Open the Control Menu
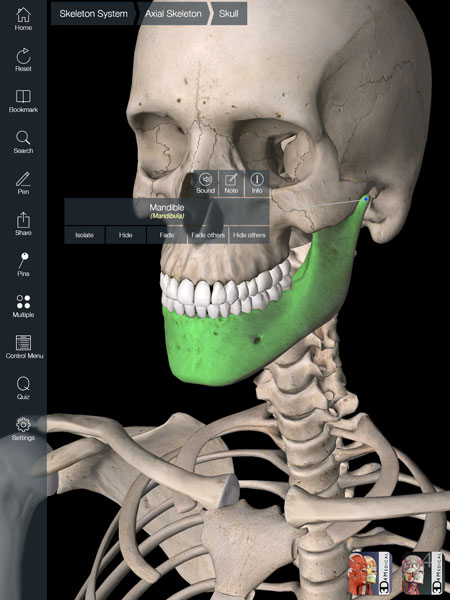 [x=24, y=347]
